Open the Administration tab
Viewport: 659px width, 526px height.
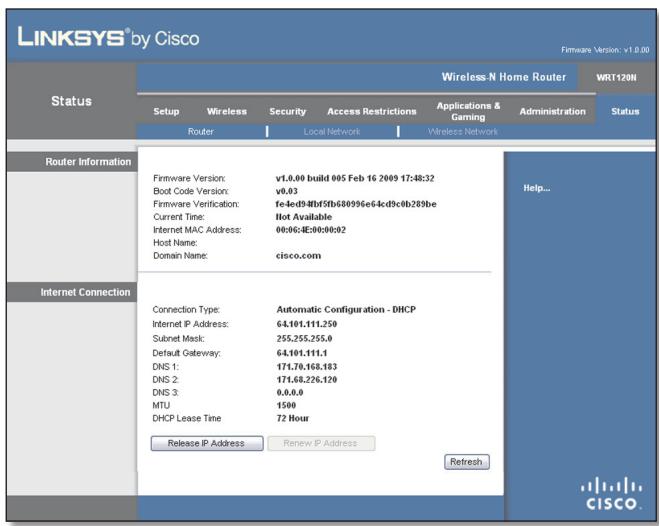(552, 111)
